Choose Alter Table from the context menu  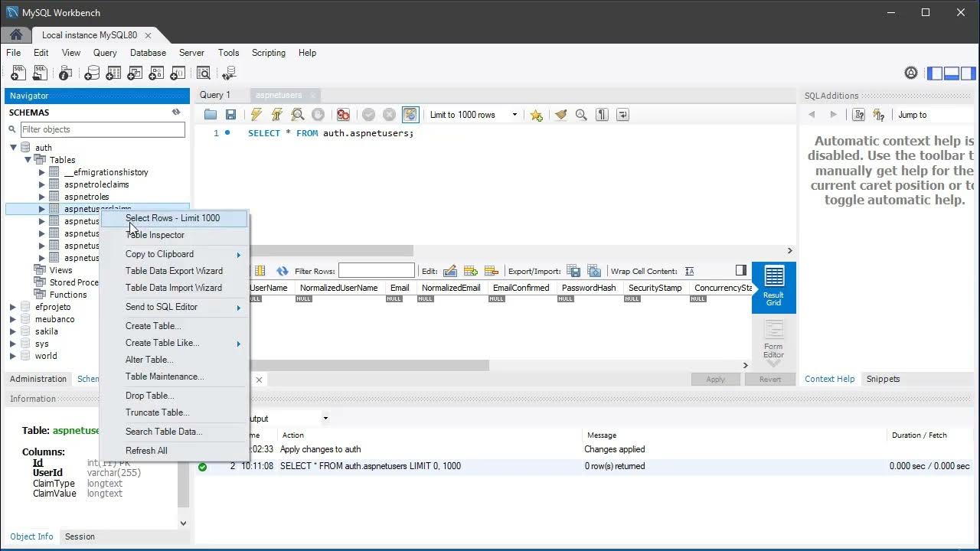pyautogui.click(x=175, y=360)
